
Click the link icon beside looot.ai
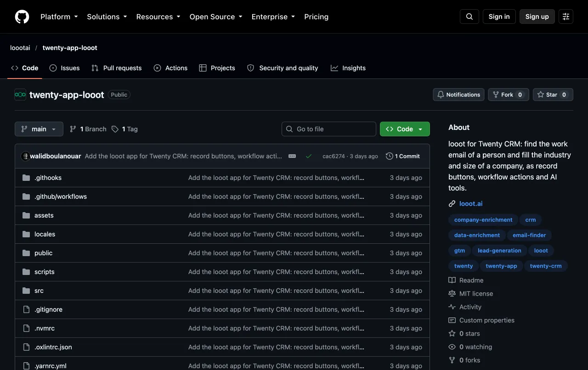452,204
